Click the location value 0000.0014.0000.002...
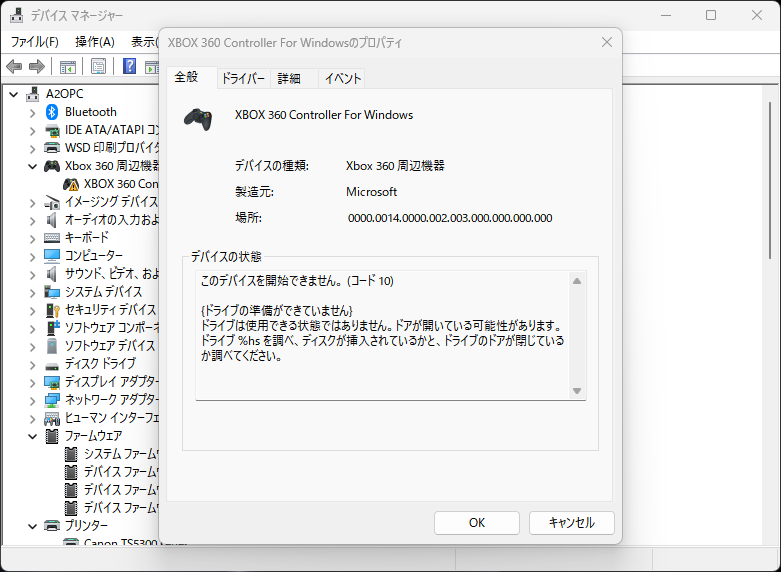The height and width of the screenshot is (572, 781). pos(450,218)
